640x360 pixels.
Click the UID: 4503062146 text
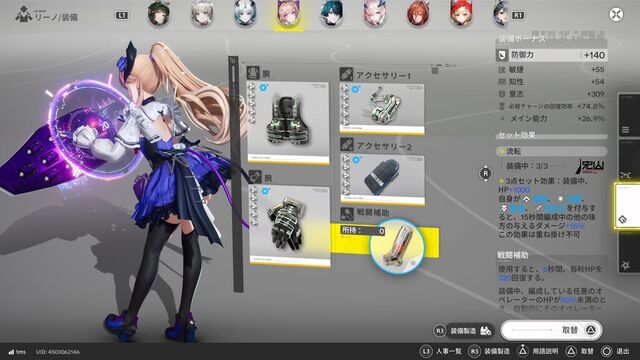click(58, 352)
